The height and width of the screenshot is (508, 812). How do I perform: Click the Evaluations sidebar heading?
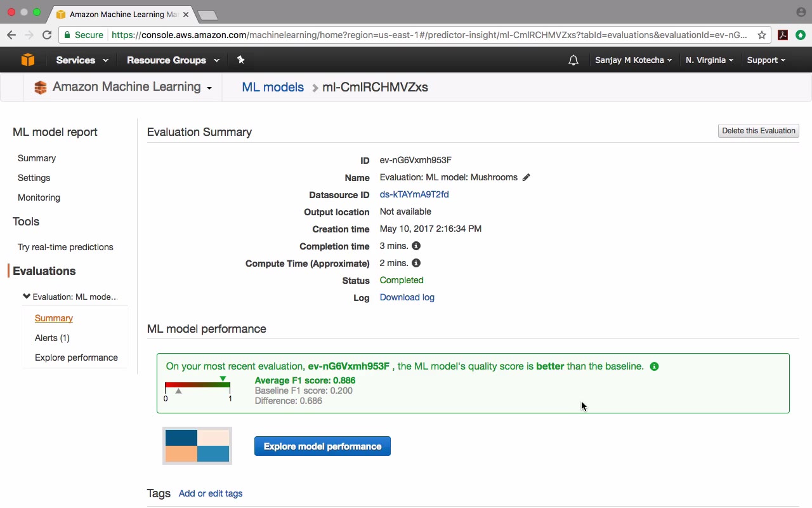coord(44,271)
